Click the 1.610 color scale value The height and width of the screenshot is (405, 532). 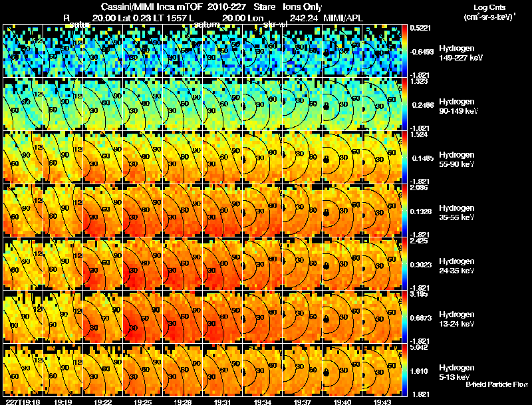pos(419,371)
